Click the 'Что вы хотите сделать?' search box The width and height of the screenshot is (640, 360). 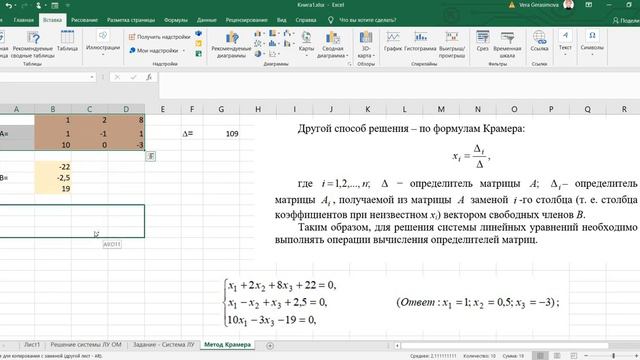[x=367, y=20]
